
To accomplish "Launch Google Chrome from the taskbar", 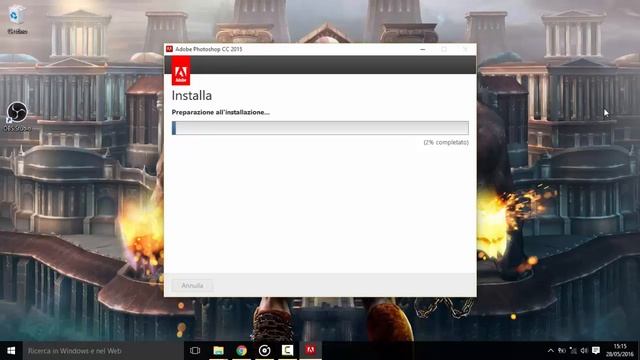I will [241, 351].
